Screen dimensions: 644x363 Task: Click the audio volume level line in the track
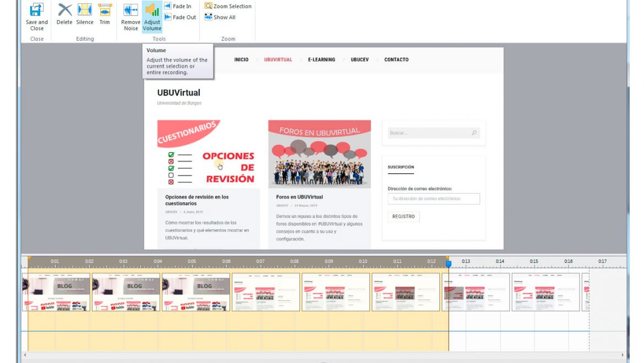[305, 331]
